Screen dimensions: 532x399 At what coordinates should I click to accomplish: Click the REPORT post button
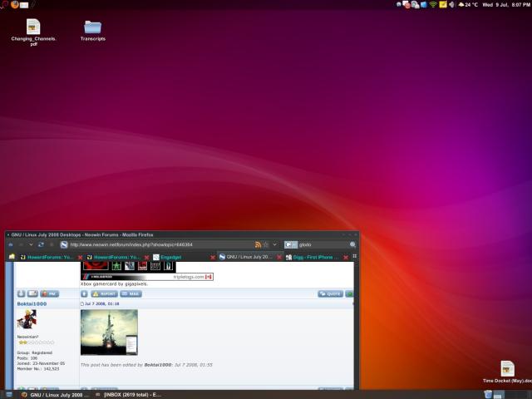point(104,293)
